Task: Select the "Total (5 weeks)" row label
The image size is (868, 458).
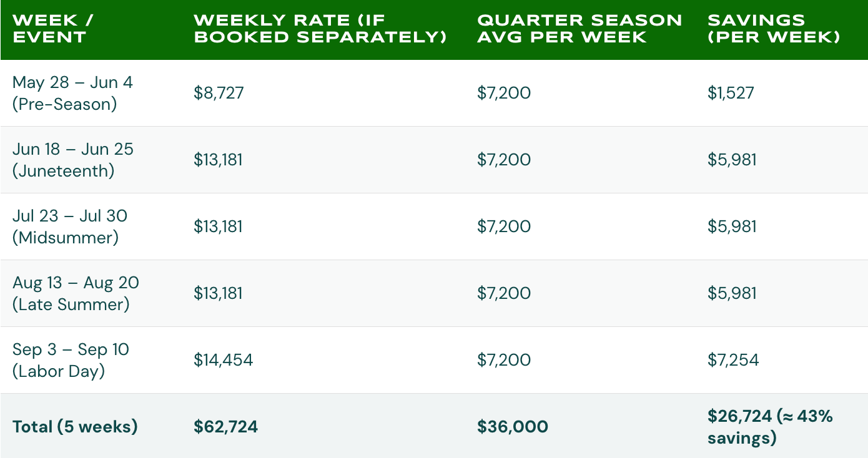Action: (75, 427)
